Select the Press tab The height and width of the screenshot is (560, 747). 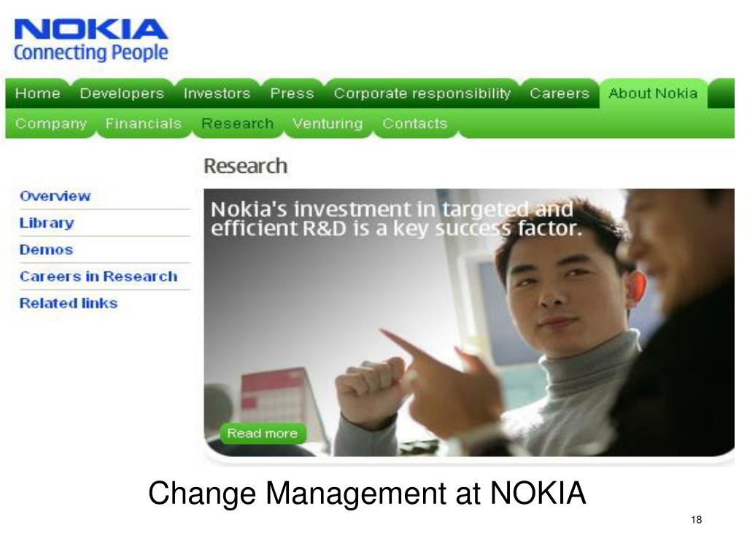[292, 93]
